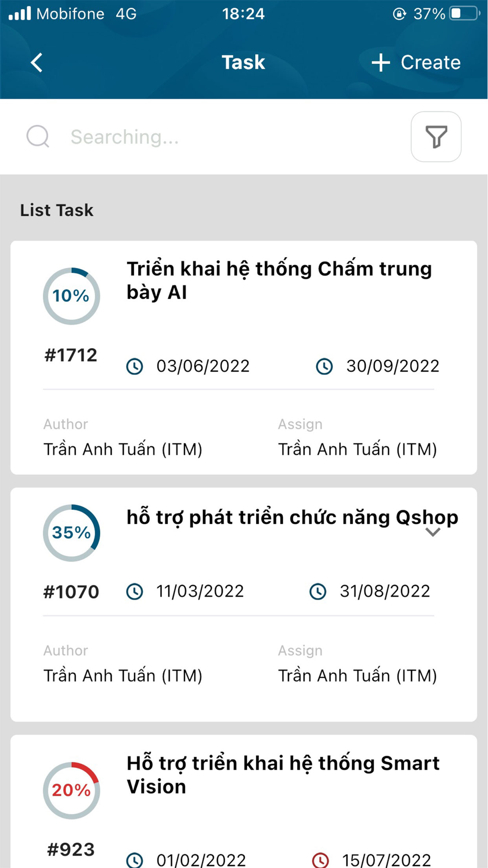Image resolution: width=488 pixels, height=868 pixels.
Task: Tap task ID #1070
Action: point(71,592)
